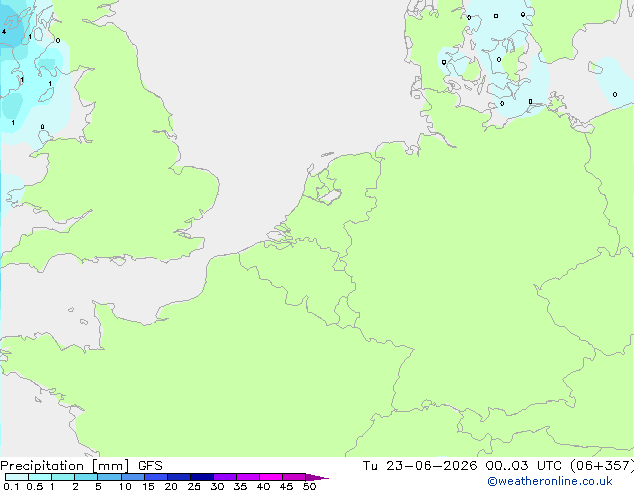Screen dimensions: 634x490
Task: Click the '35' legend label
Action: (240, 486)
